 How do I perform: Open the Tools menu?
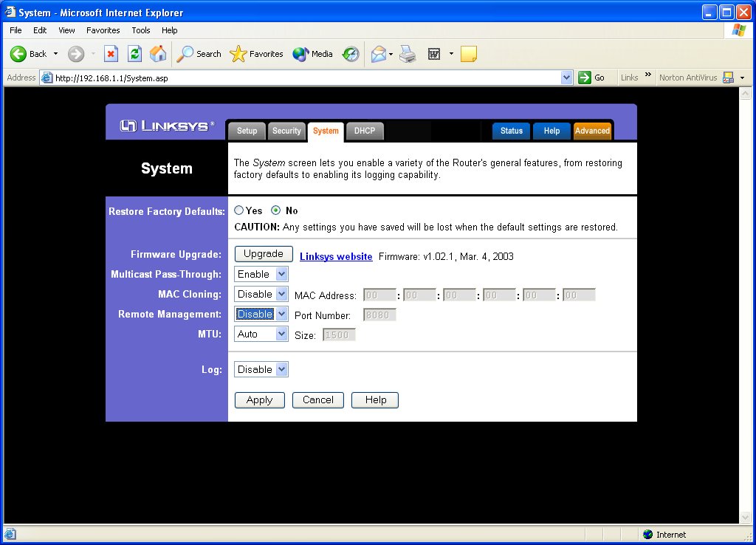click(140, 30)
